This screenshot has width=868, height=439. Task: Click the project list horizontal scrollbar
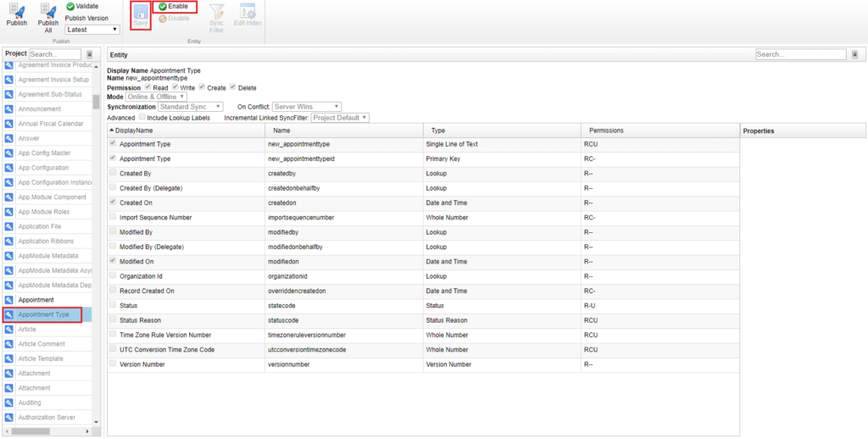31,431
